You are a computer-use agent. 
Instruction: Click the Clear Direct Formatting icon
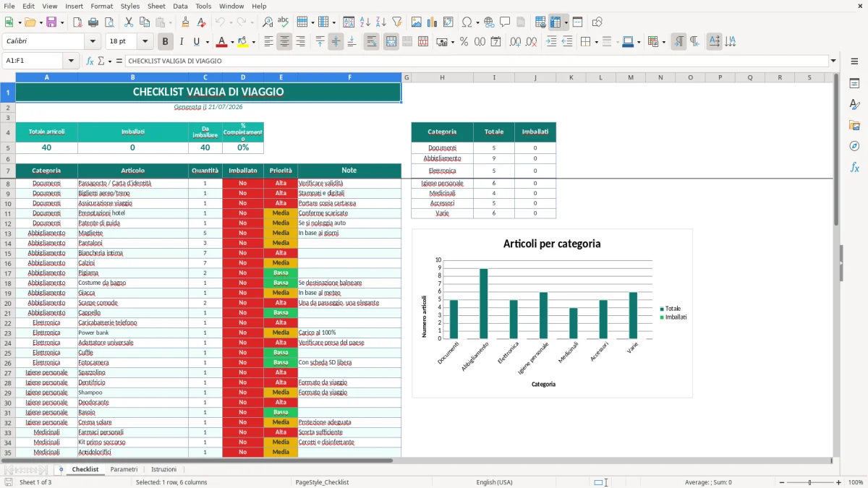pyautogui.click(x=200, y=22)
